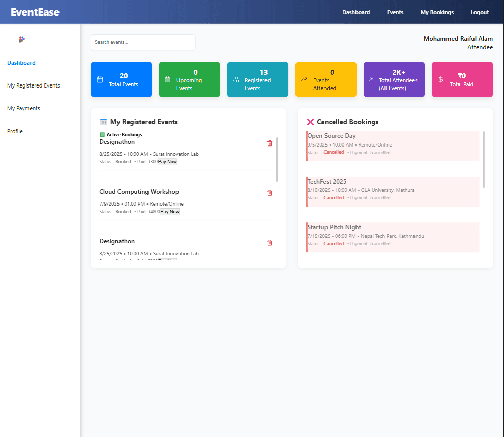Viewport: 504px width, 437px height.
Task: Click the trash icon next to Designathon
Action: 270,143
